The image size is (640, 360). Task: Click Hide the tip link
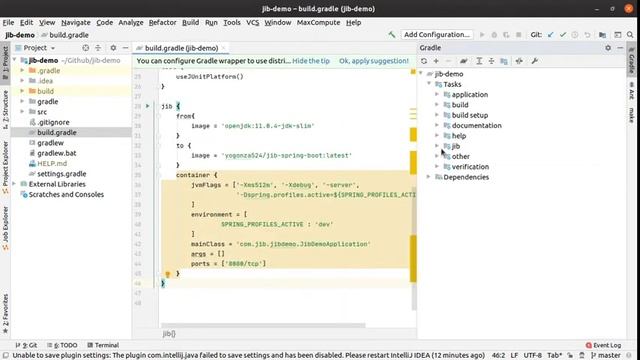311,61
